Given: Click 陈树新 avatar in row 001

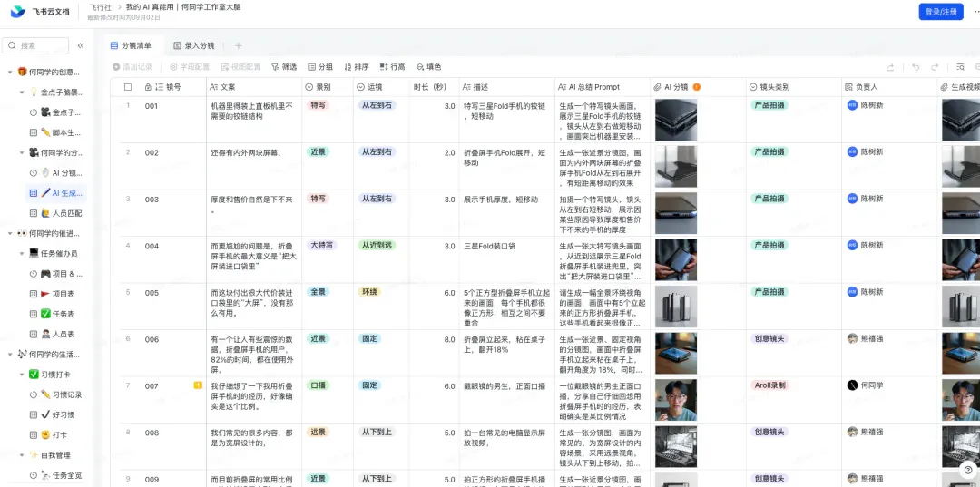Looking at the screenshot, I should point(852,105).
